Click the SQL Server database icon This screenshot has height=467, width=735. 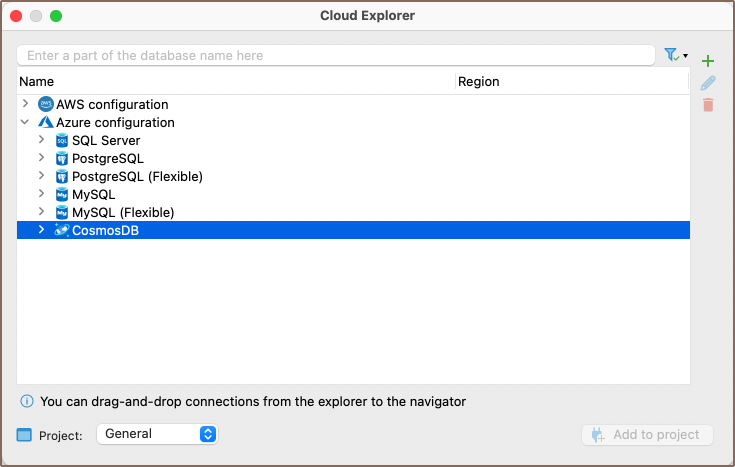[x=62, y=141]
